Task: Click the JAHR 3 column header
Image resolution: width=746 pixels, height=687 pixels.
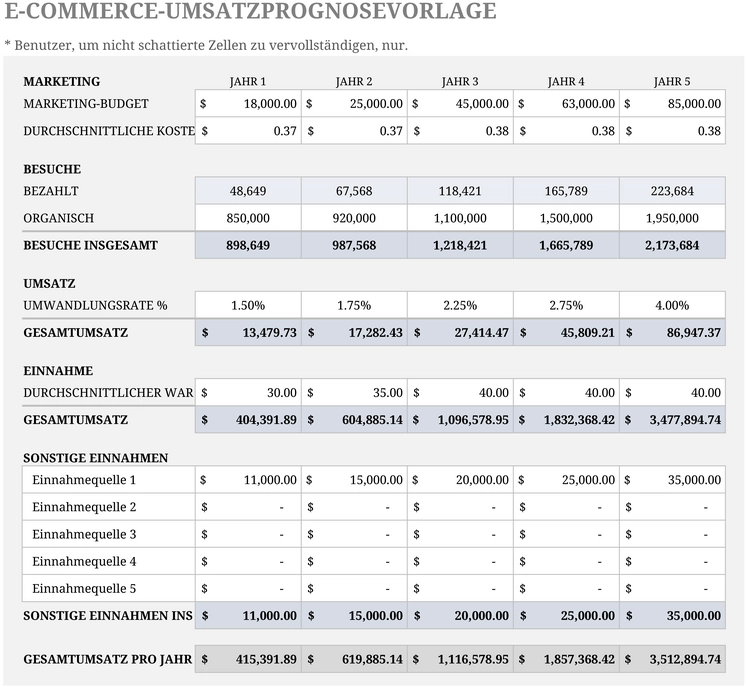Action: [460, 82]
